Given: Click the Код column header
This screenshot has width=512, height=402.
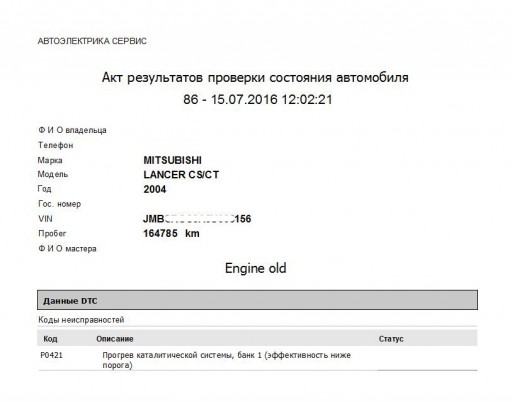Looking at the screenshot, I should point(50,339).
